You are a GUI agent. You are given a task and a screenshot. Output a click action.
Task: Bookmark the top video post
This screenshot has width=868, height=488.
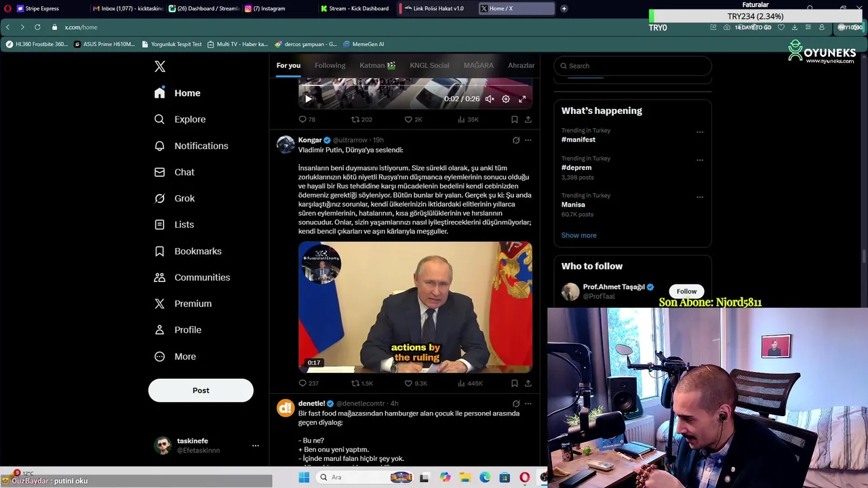pyautogui.click(x=515, y=119)
